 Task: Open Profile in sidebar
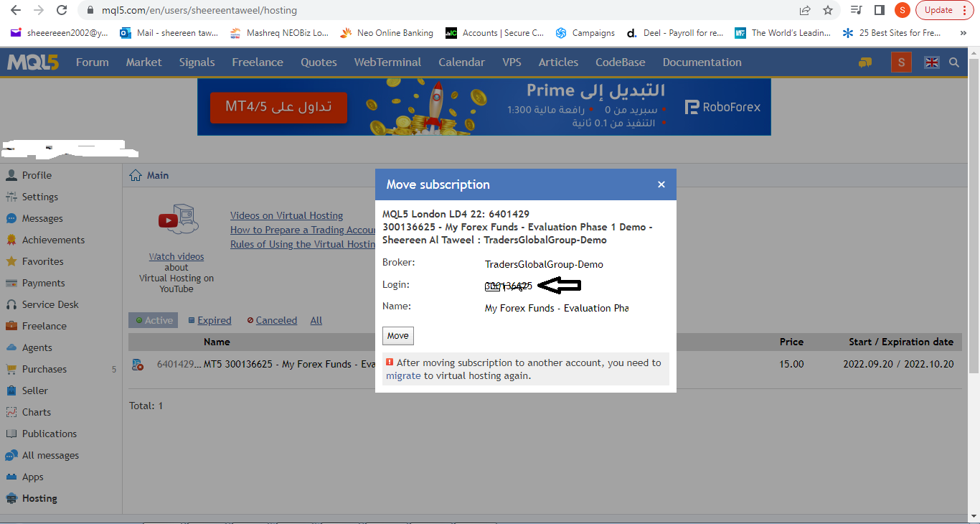37,175
